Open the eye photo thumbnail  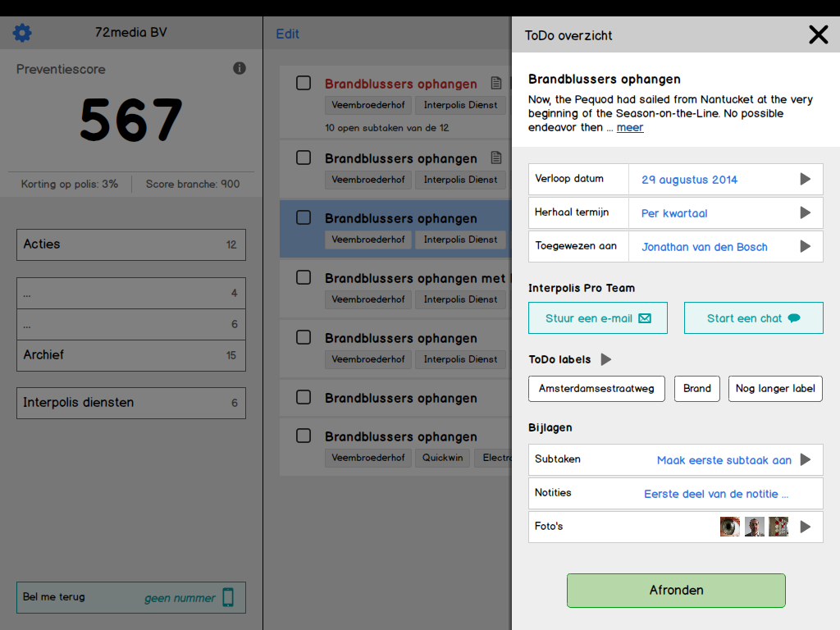click(x=729, y=527)
